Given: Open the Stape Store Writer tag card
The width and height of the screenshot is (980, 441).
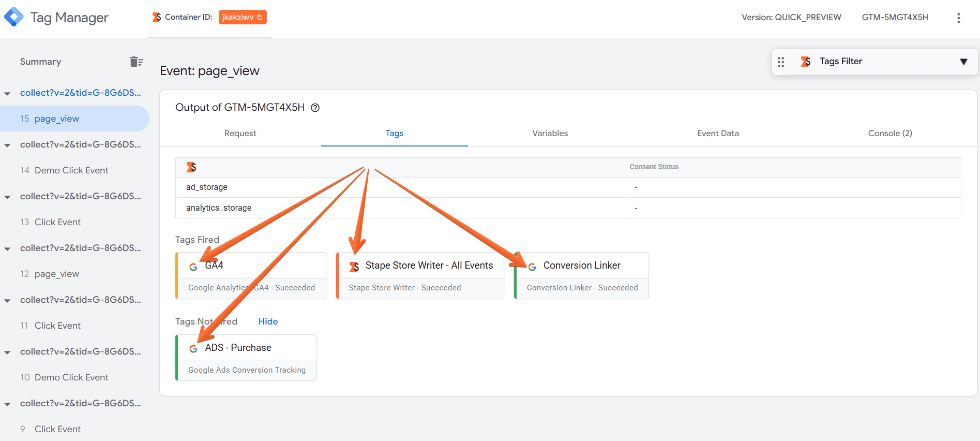Looking at the screenshot, I should (x=420, y=275).
